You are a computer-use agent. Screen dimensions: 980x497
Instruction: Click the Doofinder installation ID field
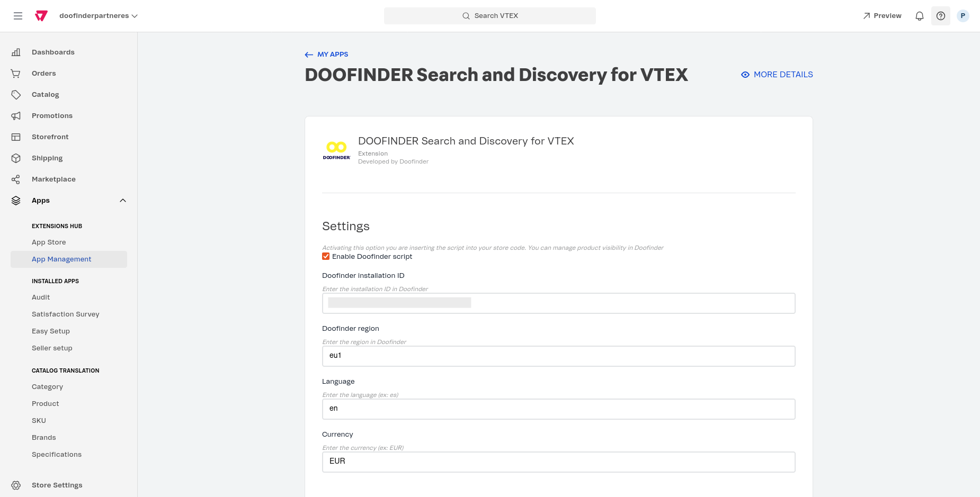click(559, 303)
